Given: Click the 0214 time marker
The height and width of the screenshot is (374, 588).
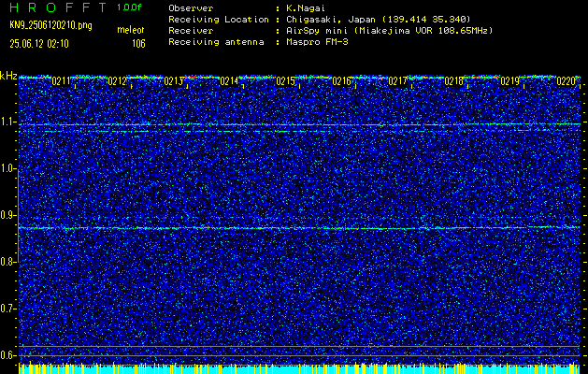Looking at the screenshot, I should (x=229, y=81).
